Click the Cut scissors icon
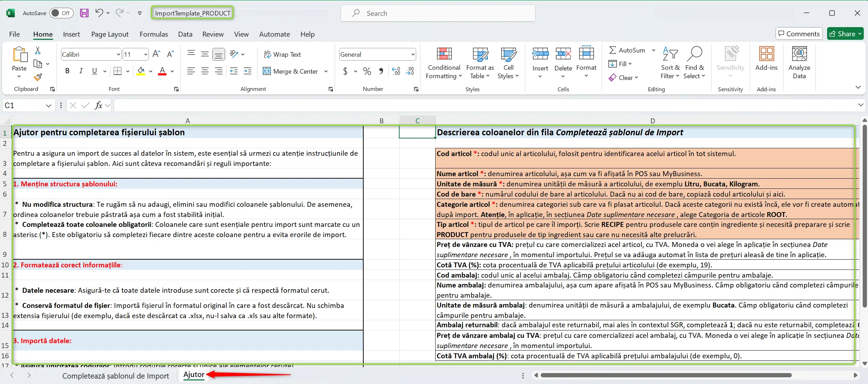The width and height of the screenshot is (868, 384). [x=38, y=50]
